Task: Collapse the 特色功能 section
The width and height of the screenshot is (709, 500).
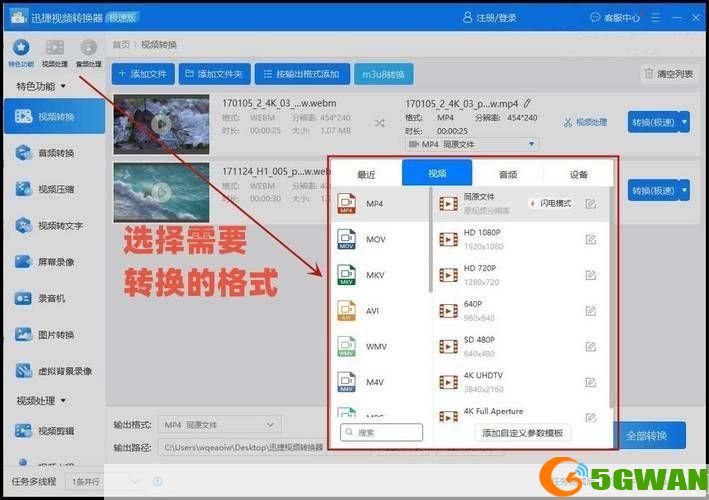Action: point(63,86)
